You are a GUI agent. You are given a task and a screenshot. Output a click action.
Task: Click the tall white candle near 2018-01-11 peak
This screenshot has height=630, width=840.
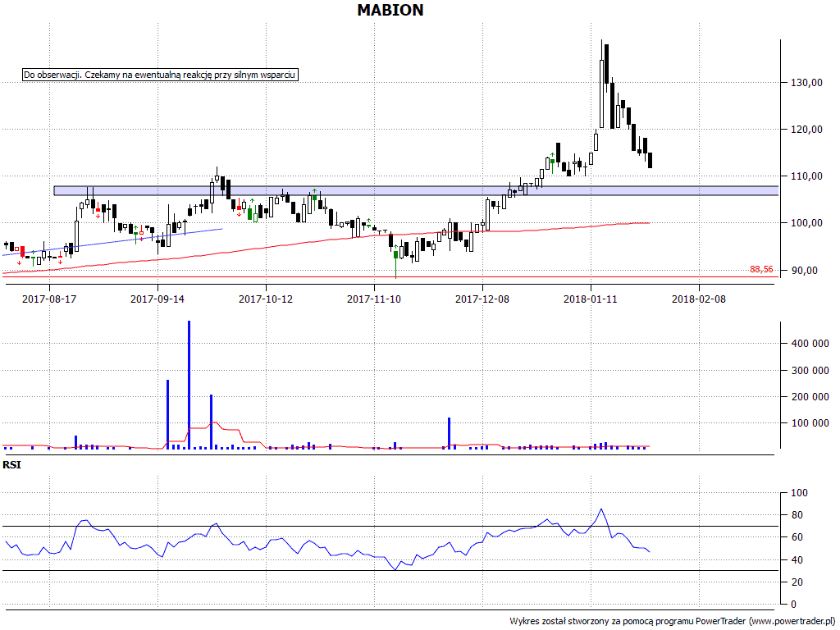coord(601,94)
